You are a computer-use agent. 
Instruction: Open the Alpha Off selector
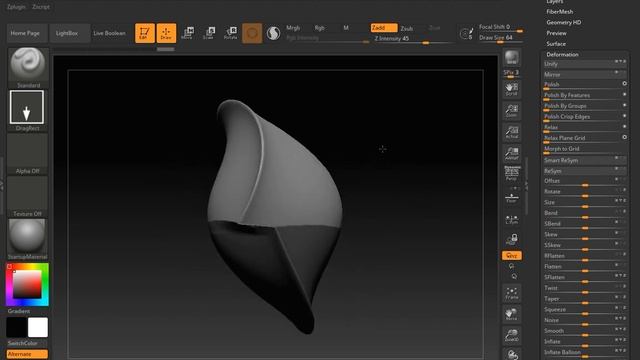click(27, 154)
